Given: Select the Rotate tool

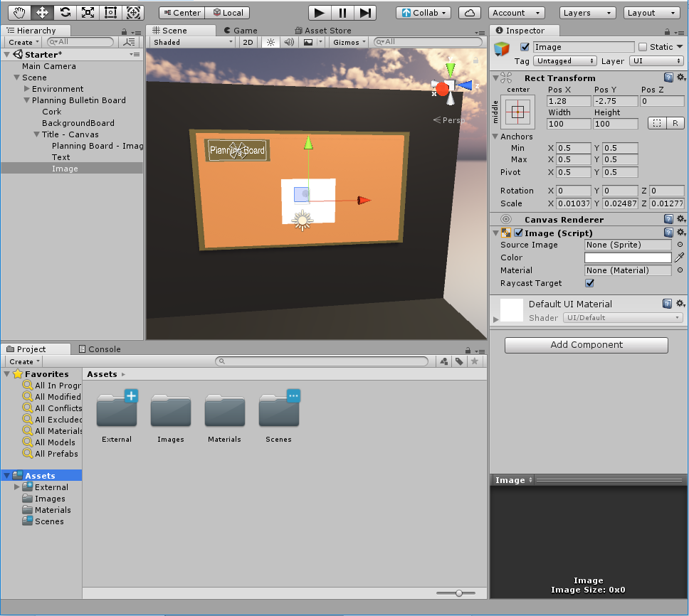Looking at the screenshot, I should click(x=65, y=13).
